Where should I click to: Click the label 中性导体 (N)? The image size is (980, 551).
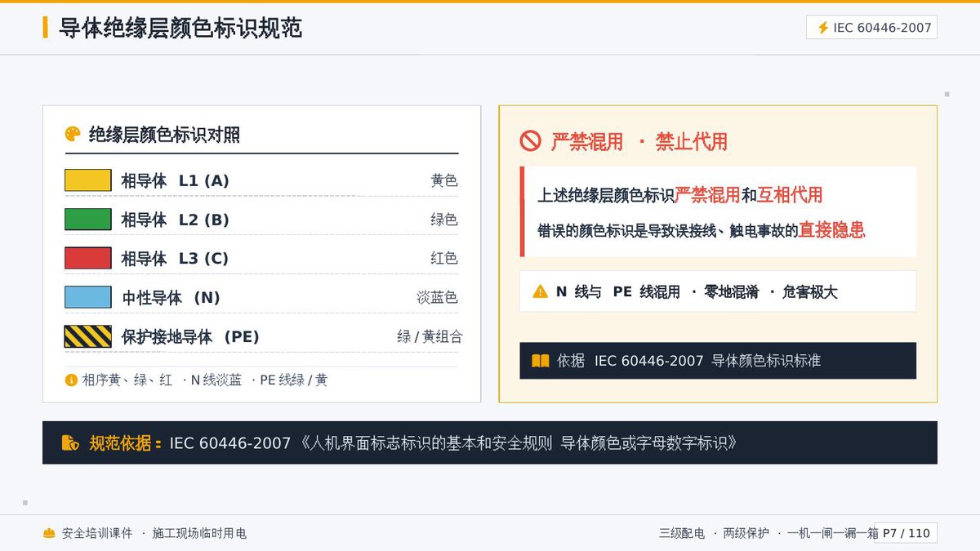point(171,297)
